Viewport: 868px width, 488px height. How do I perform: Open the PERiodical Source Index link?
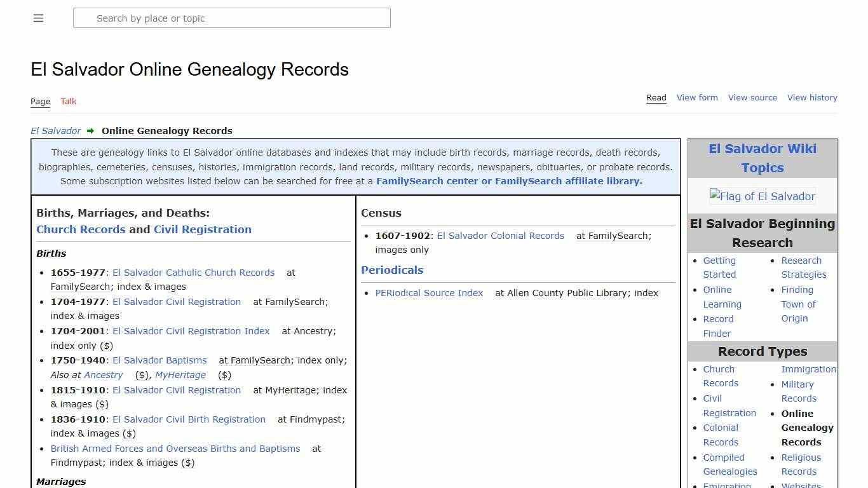(x=429, y=293)
